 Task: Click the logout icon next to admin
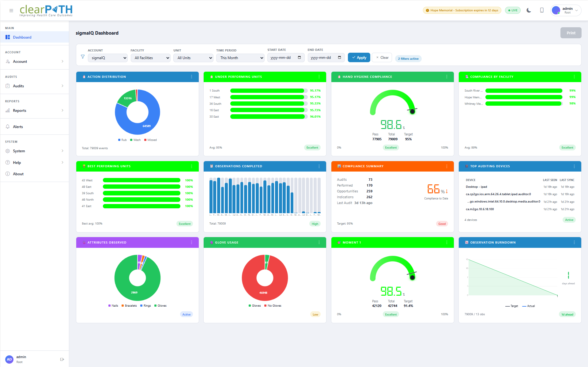click(x=62, y=359)
